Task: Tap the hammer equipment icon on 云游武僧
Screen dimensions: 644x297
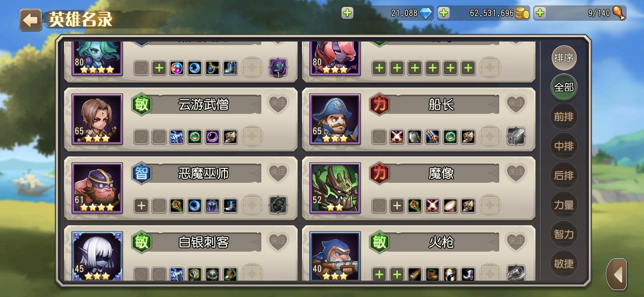Action: click(x=177, y=137)
